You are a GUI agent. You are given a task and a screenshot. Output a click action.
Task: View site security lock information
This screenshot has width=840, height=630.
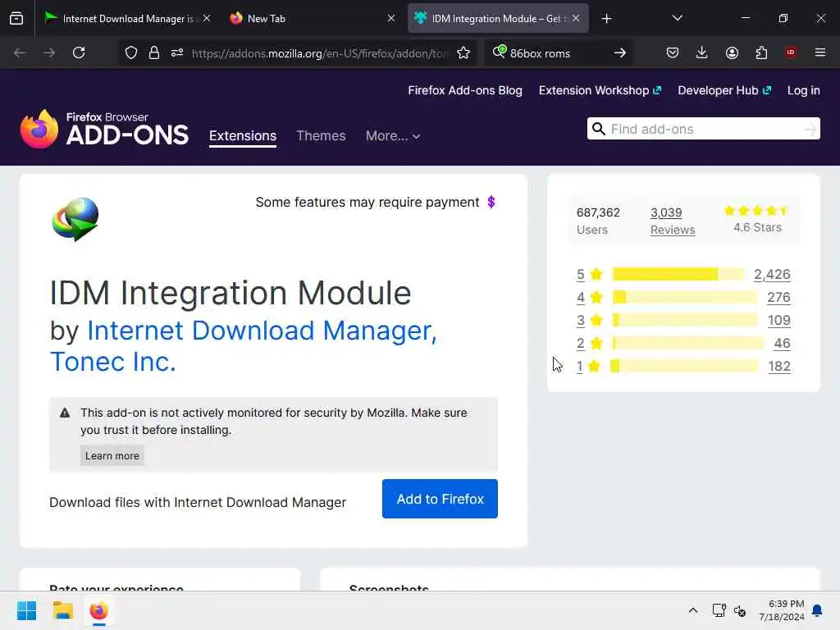tap(154, 53)
